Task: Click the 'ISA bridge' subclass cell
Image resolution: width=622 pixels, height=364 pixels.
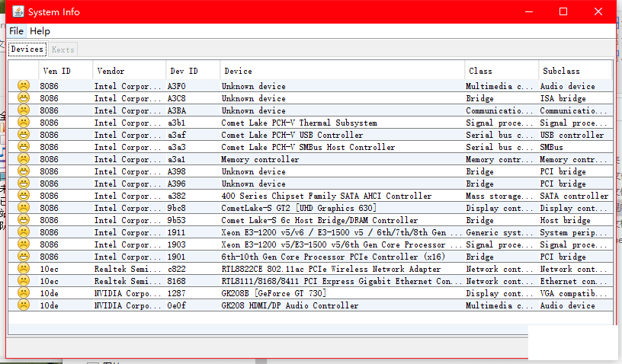Action: (x=563, y=99)
